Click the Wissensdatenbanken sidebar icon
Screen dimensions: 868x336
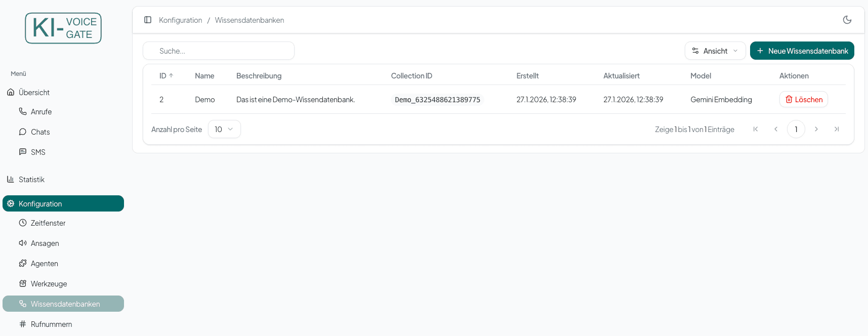coord(23,304)
